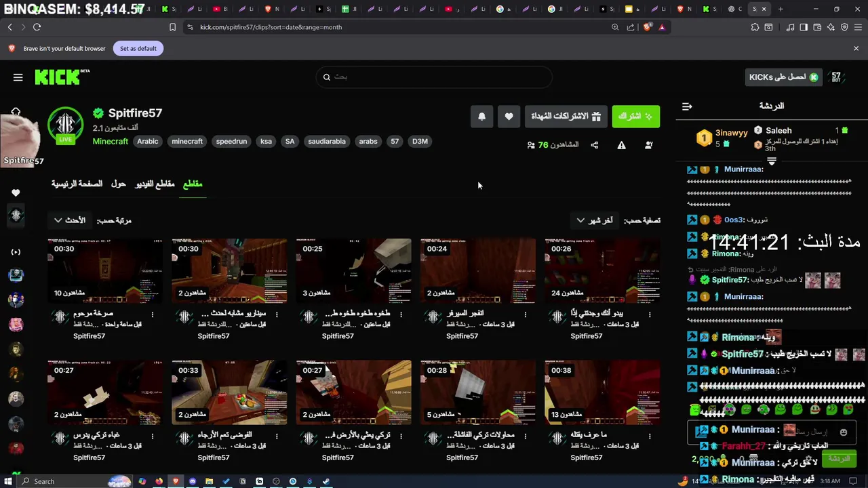
Task: Open clip thumbnail titled صرخة مرحوم
Action: coord(105,271)
